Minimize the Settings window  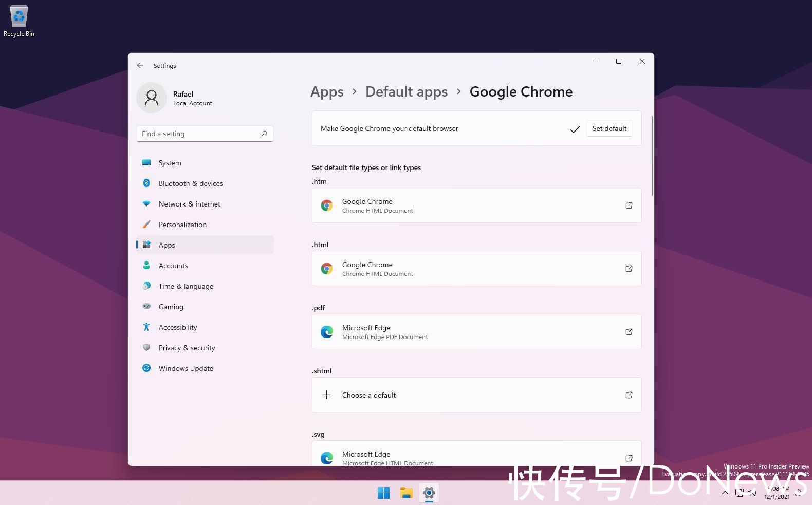point(595,61)
